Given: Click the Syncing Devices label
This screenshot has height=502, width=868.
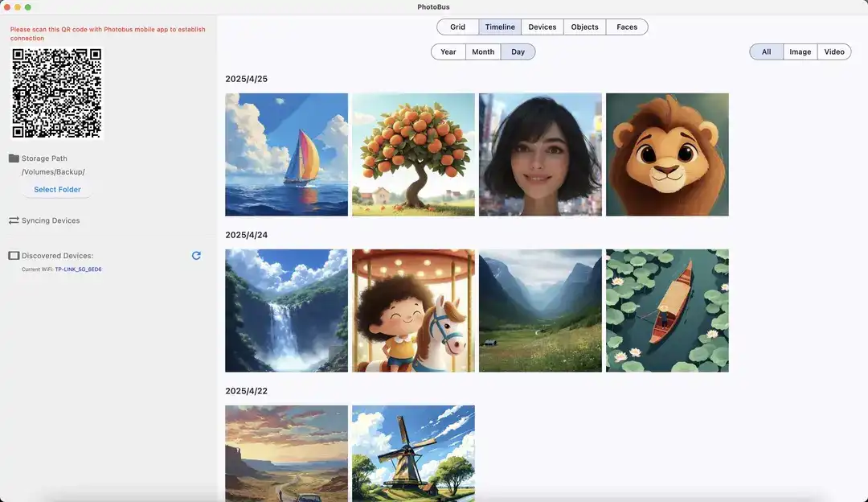Looking at the screenshot, I should click(x=51, y=220).
